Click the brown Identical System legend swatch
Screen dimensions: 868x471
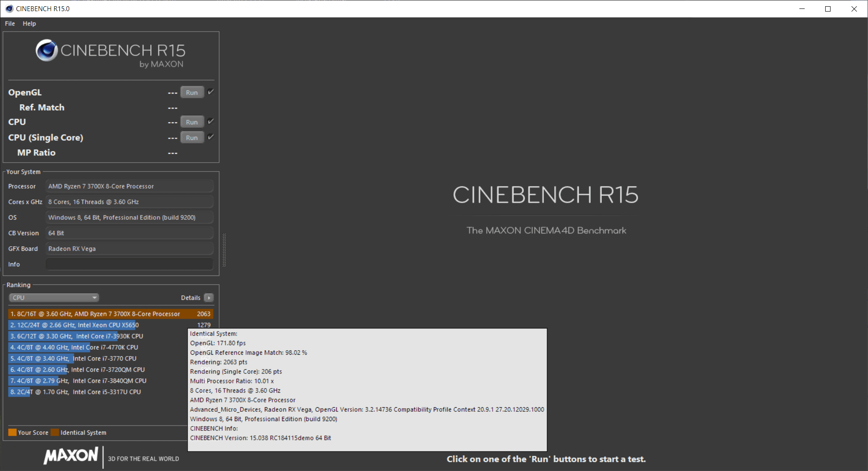click(55, 432)
